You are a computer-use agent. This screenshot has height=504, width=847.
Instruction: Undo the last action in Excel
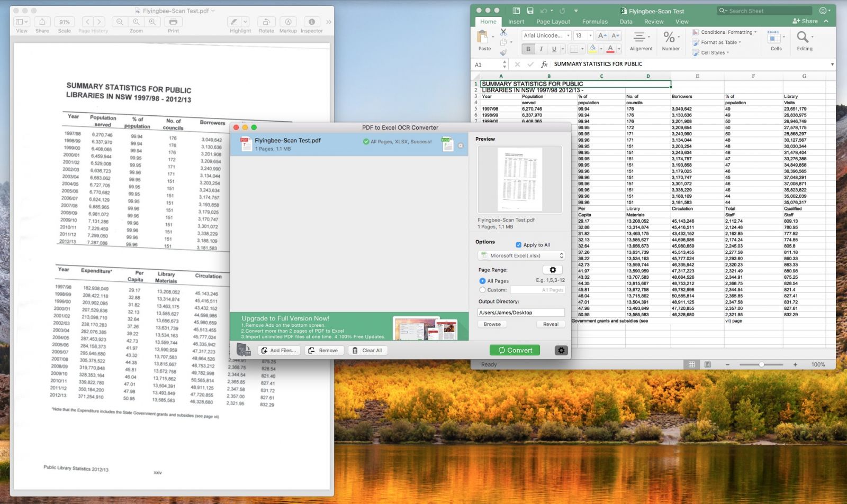coord(544,11)
